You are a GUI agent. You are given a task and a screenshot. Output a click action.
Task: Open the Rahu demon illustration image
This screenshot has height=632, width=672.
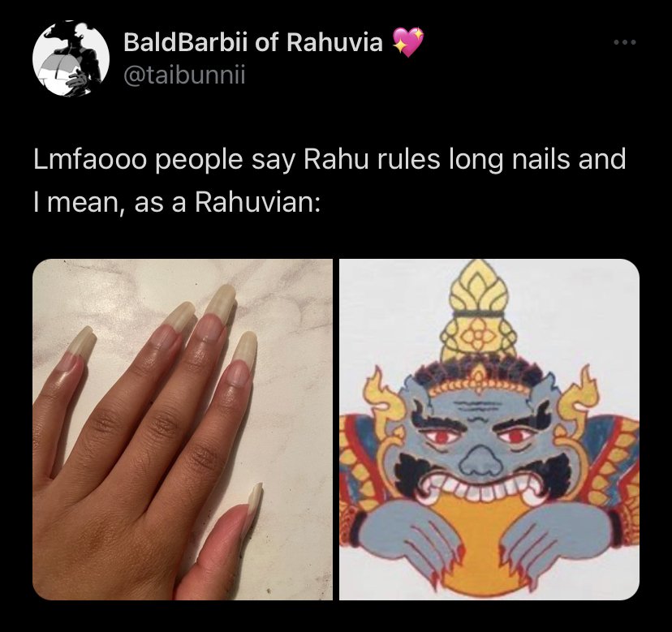coord(489,429)
